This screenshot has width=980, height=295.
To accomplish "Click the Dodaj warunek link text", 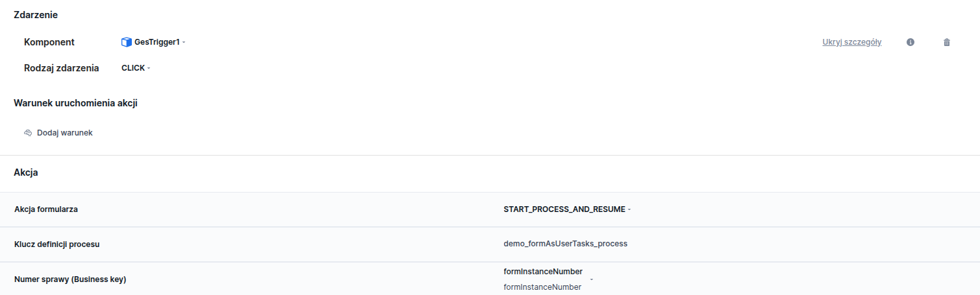I will coord(65,133).
